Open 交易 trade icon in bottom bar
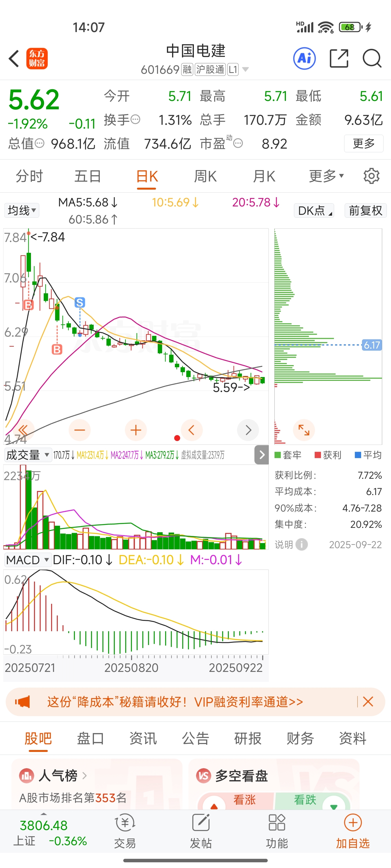Screen dimensions: 391x868 point(125,831)
